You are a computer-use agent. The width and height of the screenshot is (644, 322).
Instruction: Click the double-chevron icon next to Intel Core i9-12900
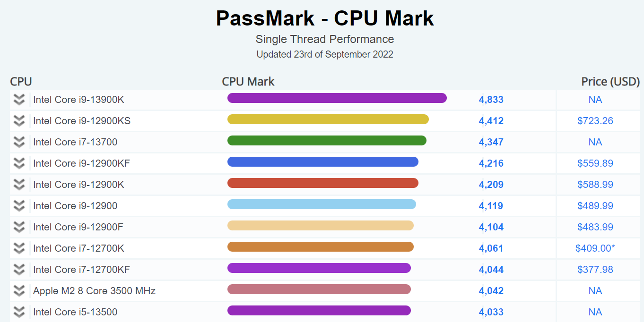[x=19, y=206]
